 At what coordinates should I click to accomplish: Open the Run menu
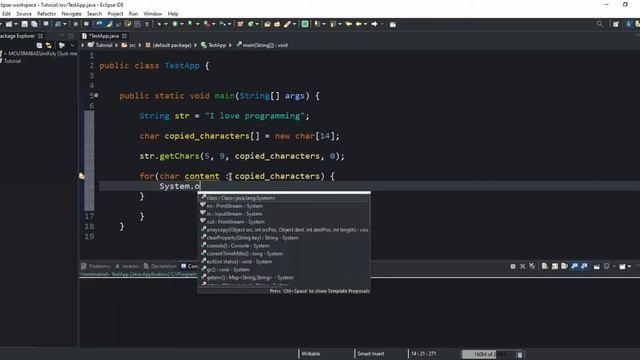point(133,13)
